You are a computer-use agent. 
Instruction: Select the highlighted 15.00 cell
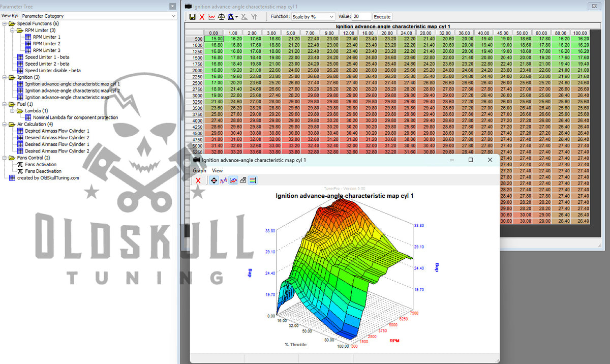[x=214, y=39]
